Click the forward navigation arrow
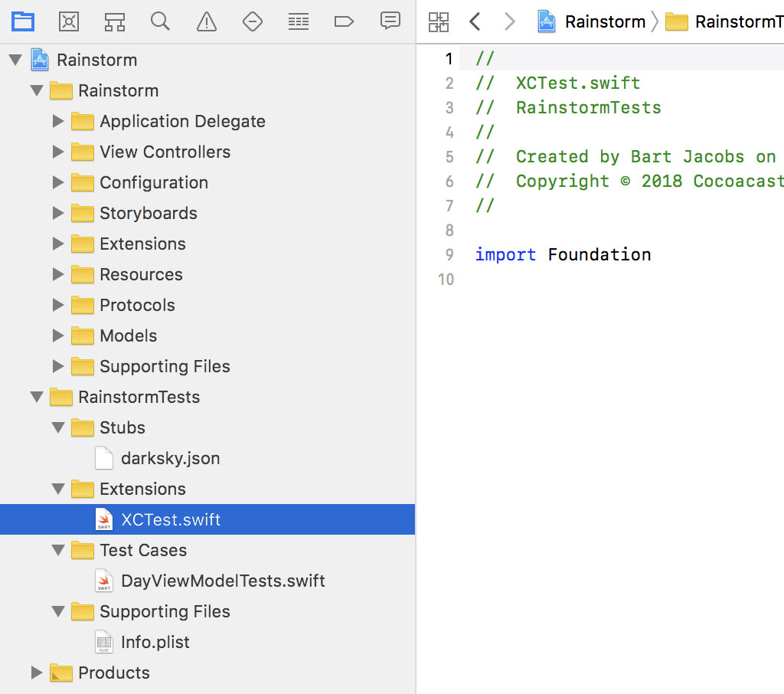The height and width of the screenshot is (694, 784). pos(510,21)
